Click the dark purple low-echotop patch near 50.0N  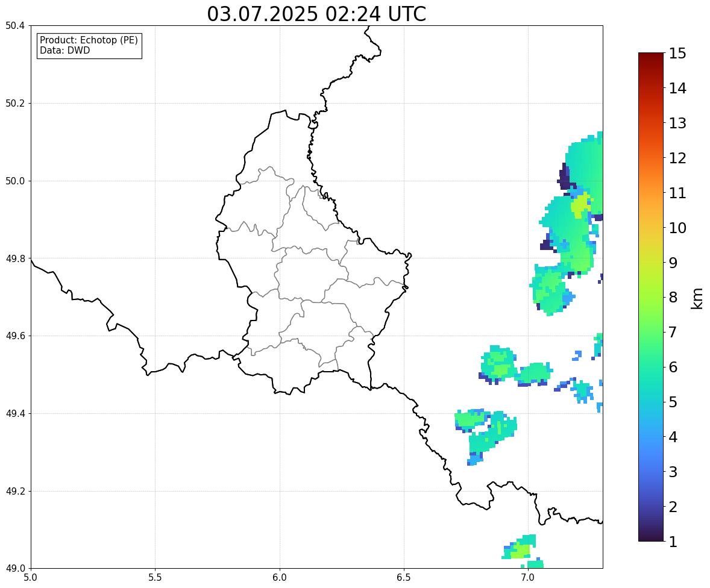pyautogui.click(x=564, y=178)
